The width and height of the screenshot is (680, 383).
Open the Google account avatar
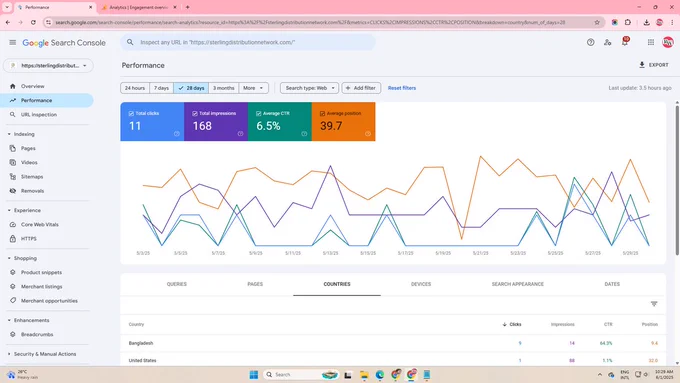tap(668, 43)
